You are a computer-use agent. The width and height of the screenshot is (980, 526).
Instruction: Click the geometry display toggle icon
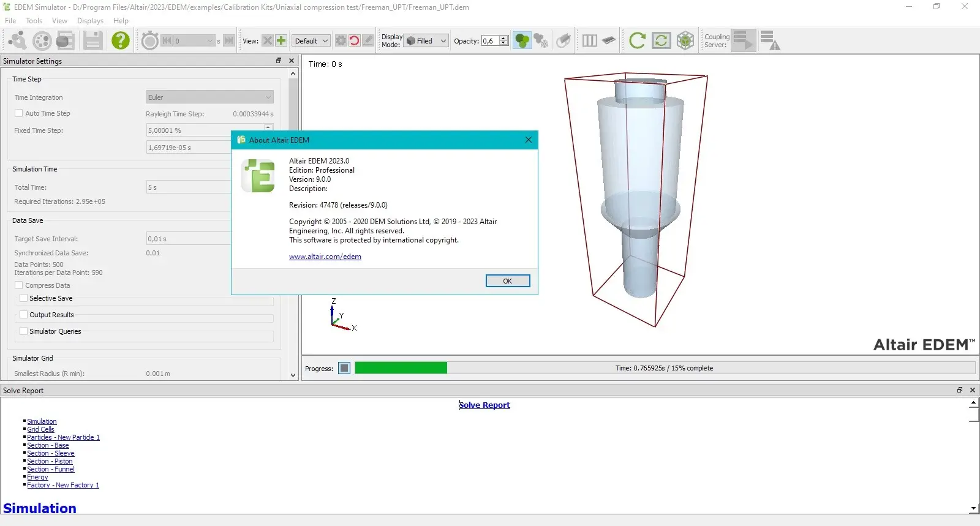click(563, 40)
